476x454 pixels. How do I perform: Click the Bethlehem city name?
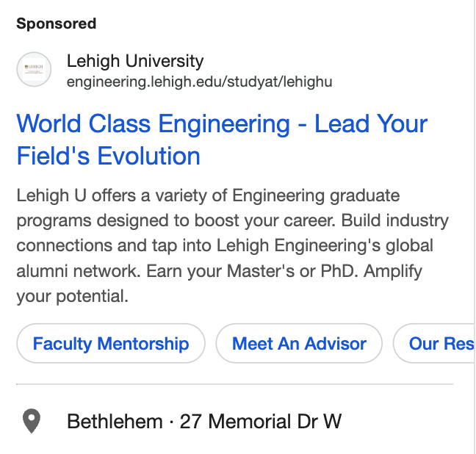pyautogui.click(x=115, y=422)
